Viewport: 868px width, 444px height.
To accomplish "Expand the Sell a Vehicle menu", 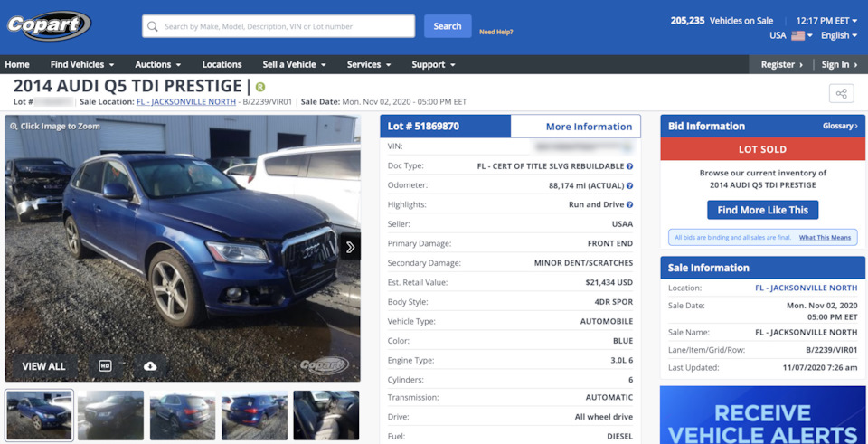I will pos(294,65).
